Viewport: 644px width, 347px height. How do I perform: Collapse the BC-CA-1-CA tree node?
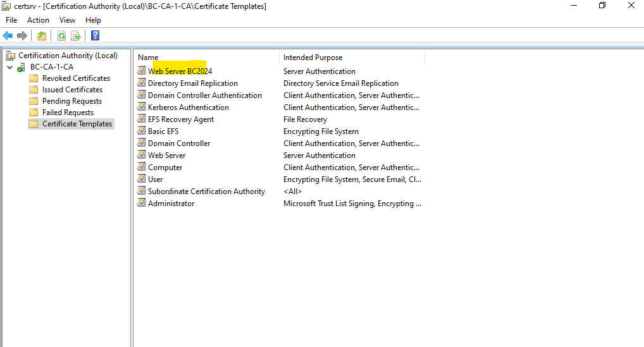(x=10, y=67)
